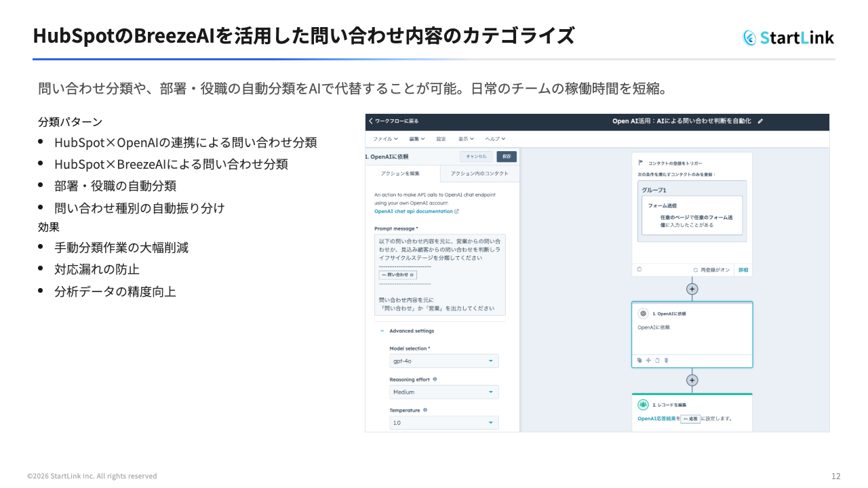
Task: Open the ファイル menu
Action: click(x=385, y=139)
